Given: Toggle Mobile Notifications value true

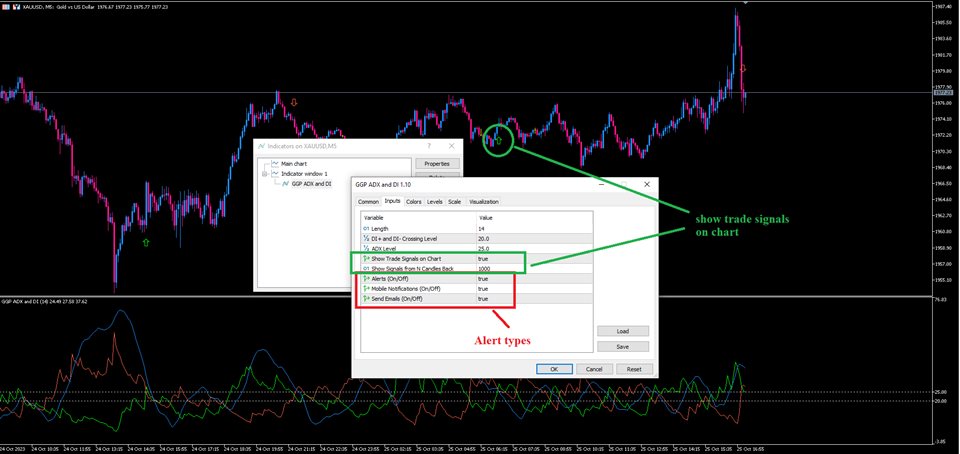Looking at the screenshot, I should click(483, 288).
